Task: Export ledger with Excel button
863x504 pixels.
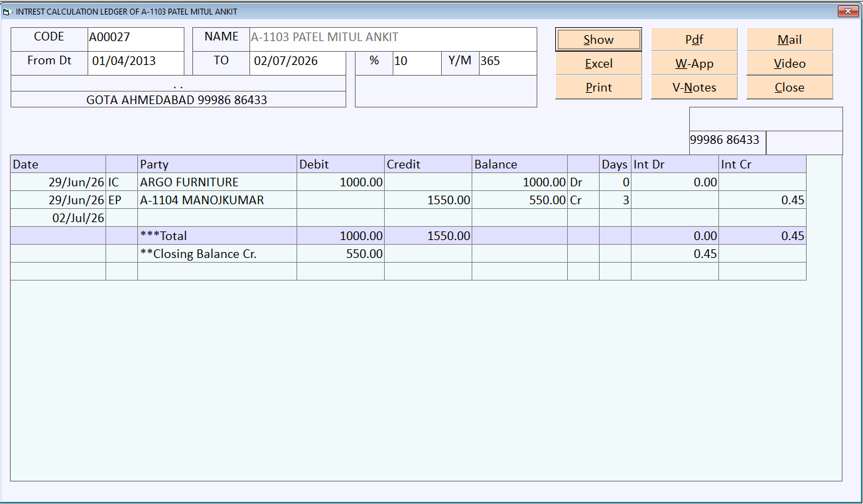Action: point(598,64)
